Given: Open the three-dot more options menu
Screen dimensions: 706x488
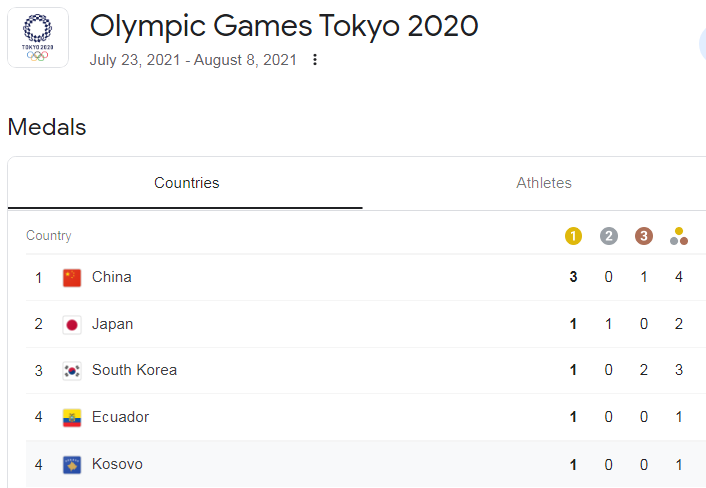Looking at the screenshot, I should point(315,60).
